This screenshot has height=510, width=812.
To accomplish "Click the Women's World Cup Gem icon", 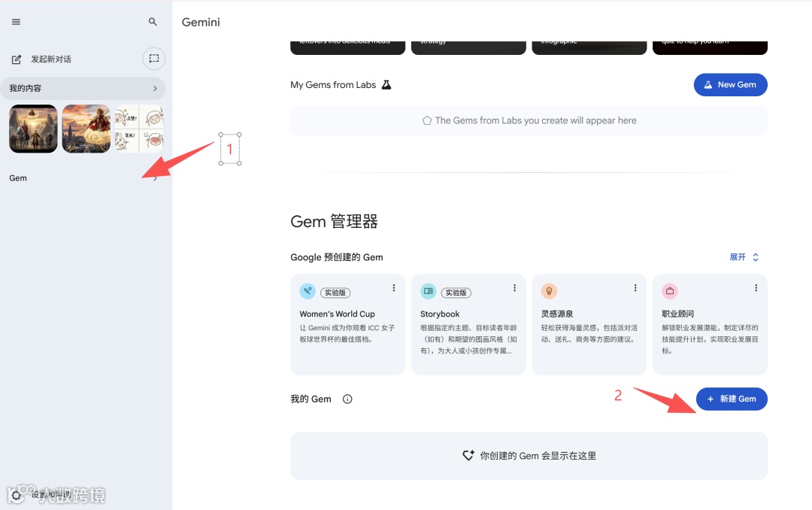I will pyautogui.click(x=308, y=291).
